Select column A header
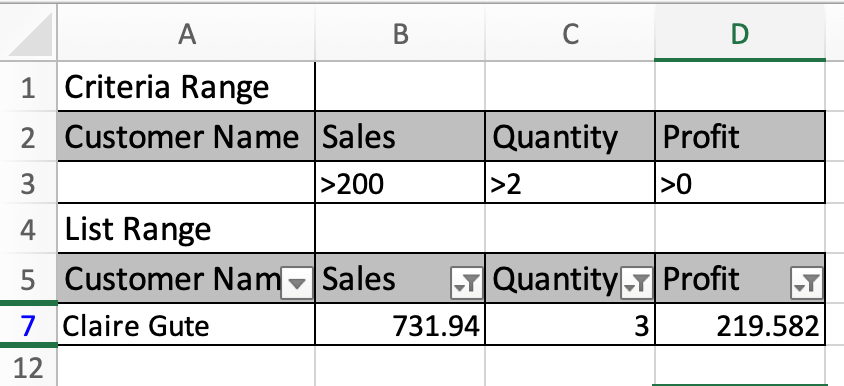The height and width of the screenshot is (386, 844). (x=186, y=34)
